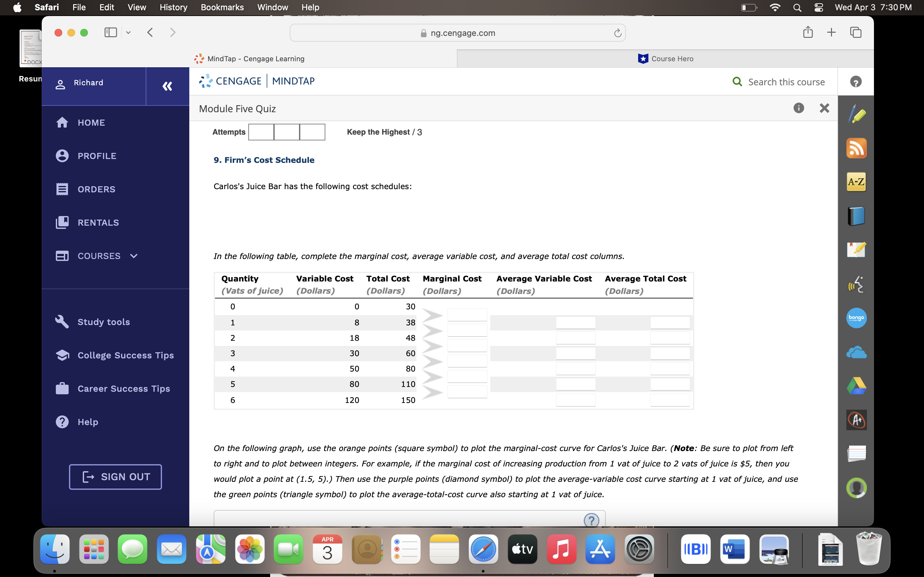
Task: Open Study tools from the sidebar
Action: pos(103,322)
